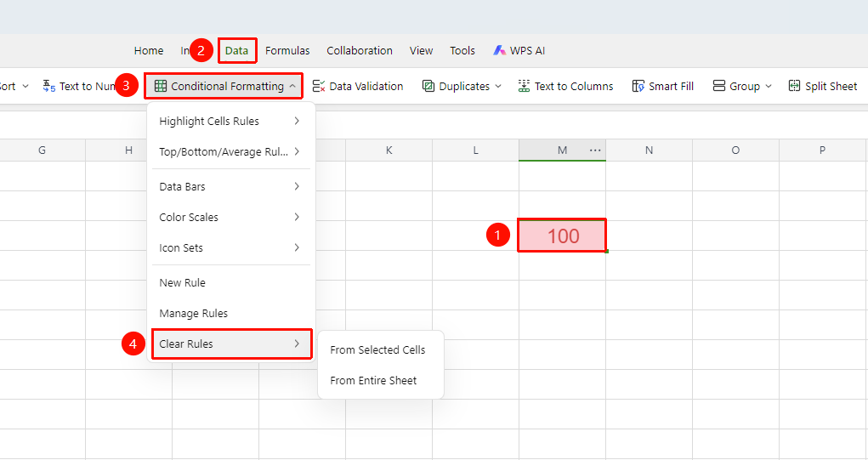Image resolution: width=868 pixels, height=460 pixels.
Task: Expand the Duplicates dropdown arrow
Action: click(498, 87)
